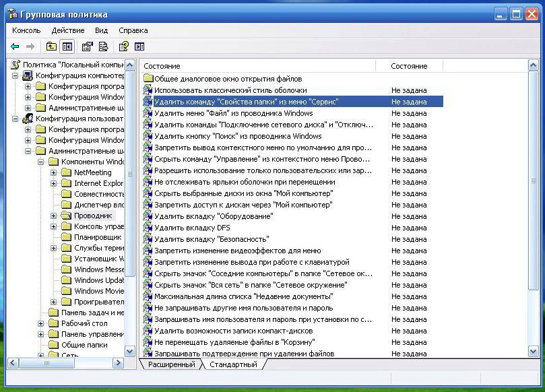
Task: Click the greyed-out Forward arrow in toolbar
Action: tap(30, 46)
